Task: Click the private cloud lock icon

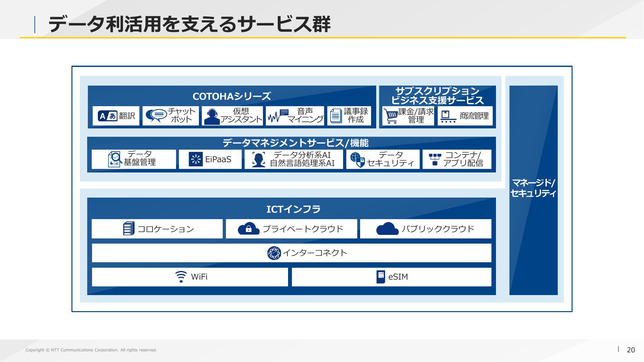Action: pyautogui.click(x=248, y=228)
